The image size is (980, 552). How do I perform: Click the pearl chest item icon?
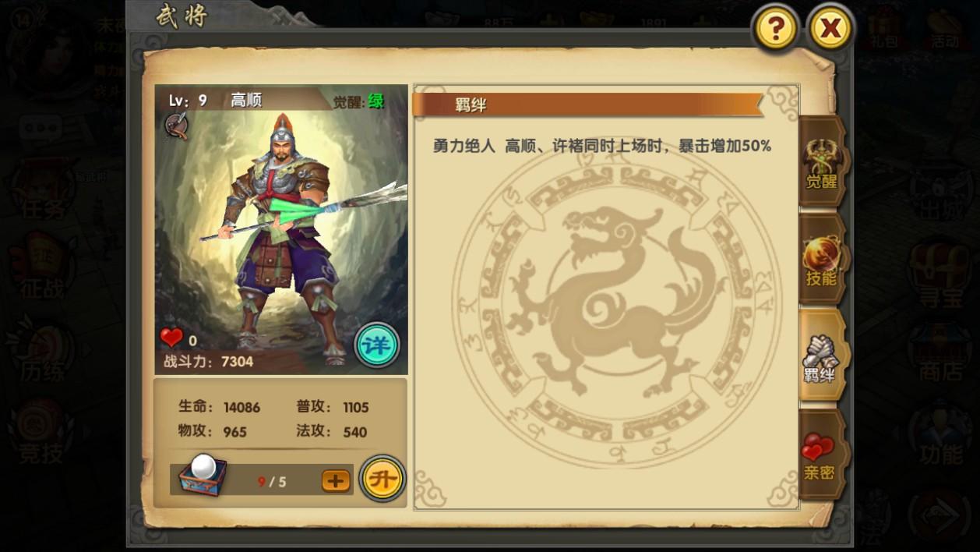pyautogui.click(x=203, y=475)
